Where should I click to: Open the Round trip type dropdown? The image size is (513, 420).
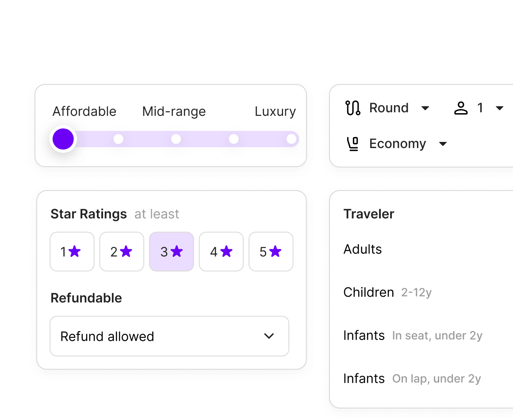pos(389,108)
